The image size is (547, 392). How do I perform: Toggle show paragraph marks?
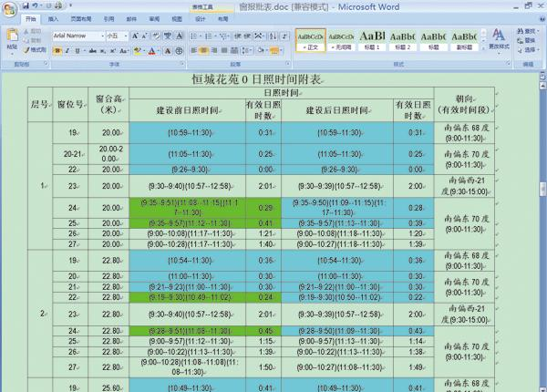pos(284,36)
